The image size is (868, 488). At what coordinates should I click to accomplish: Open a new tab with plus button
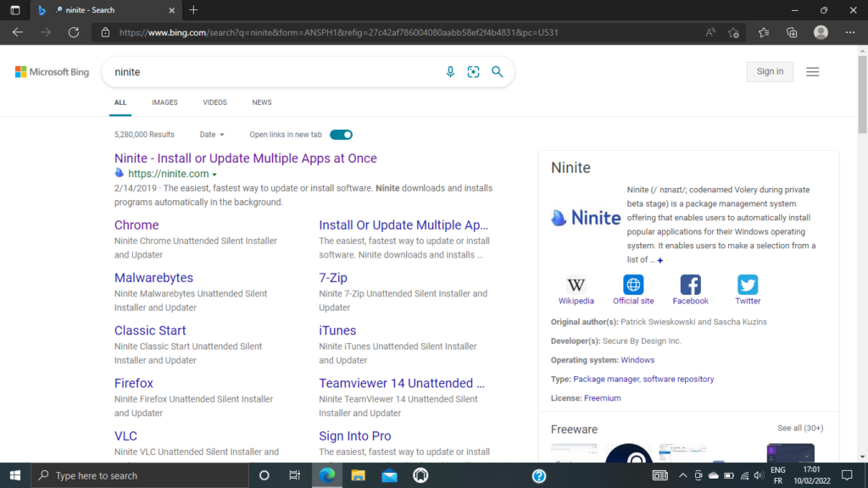coord(193,10)
